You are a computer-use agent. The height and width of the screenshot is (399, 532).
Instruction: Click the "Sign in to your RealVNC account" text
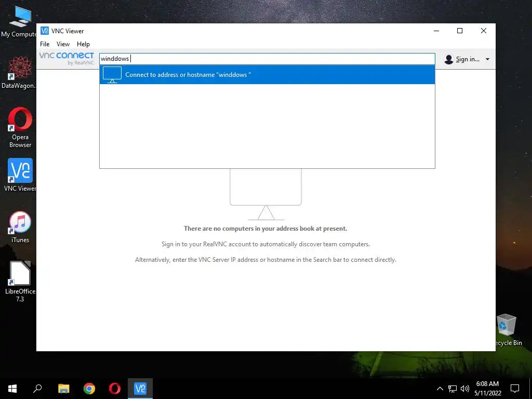(x=265, y=244)
